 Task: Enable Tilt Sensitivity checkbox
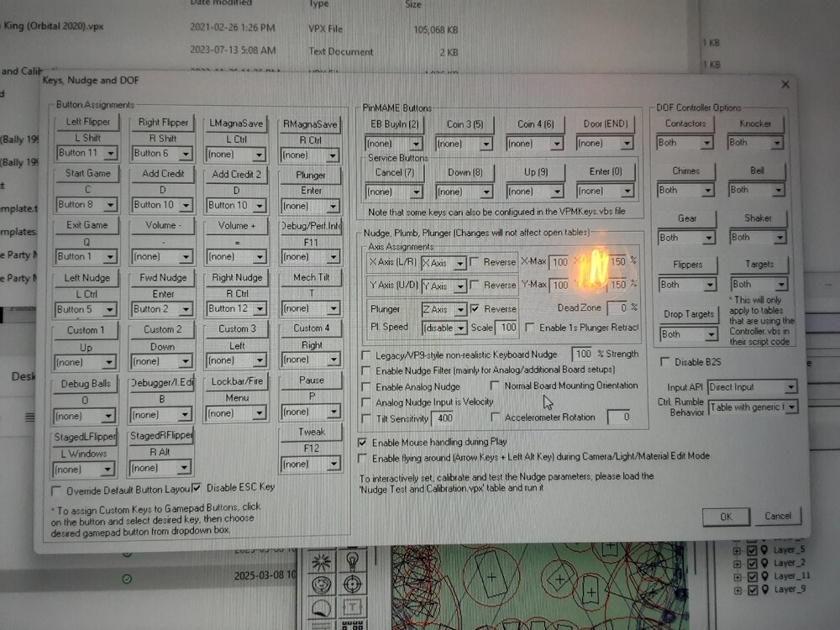click(x=366, y=417)
